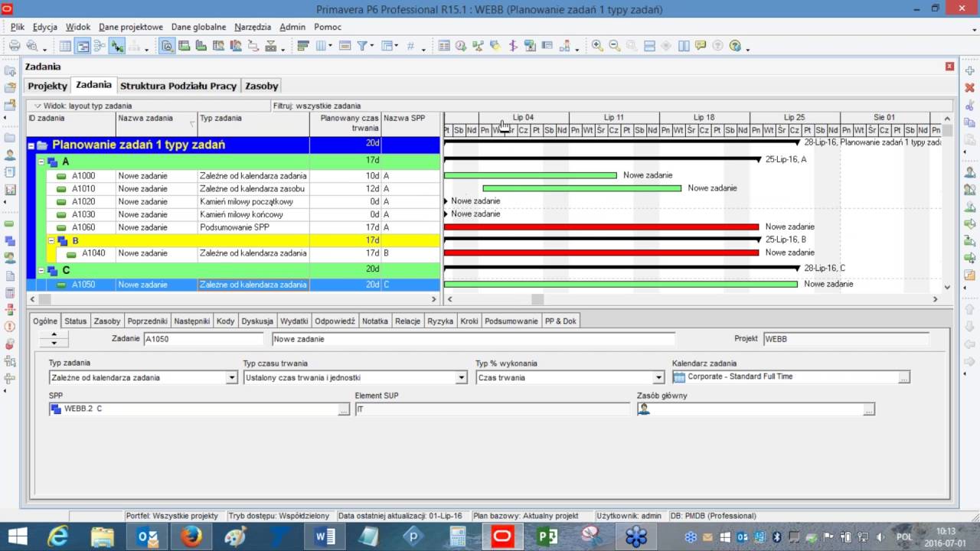Open the filter toolbar dropdown arrow

point(372,47)
